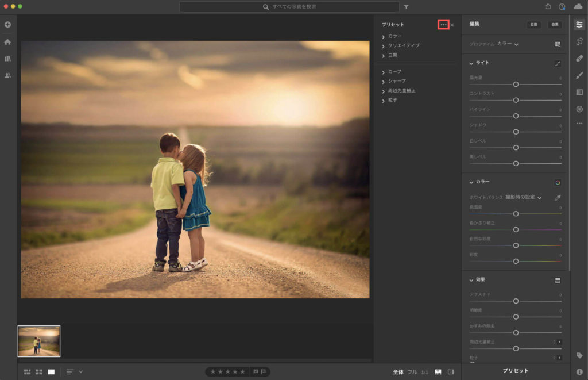588x380 pixels.
Task: Set the fifth rating star
Action: [243, 372]
